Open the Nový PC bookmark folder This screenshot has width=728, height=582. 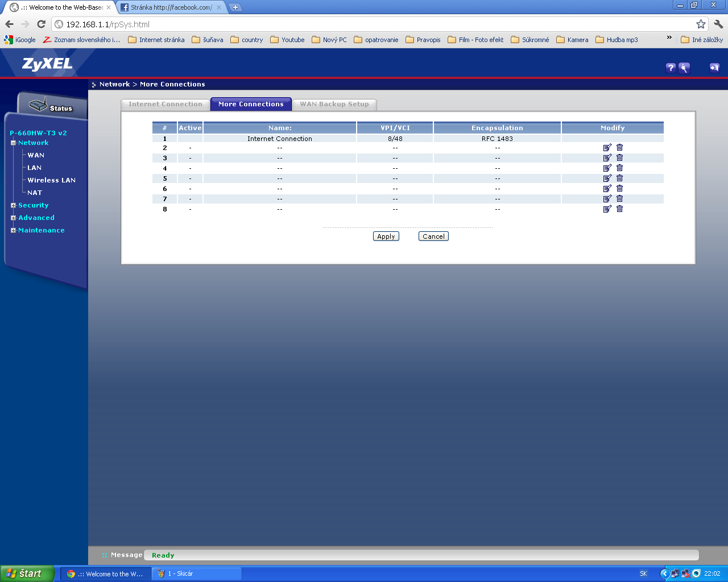click(329, 40)
